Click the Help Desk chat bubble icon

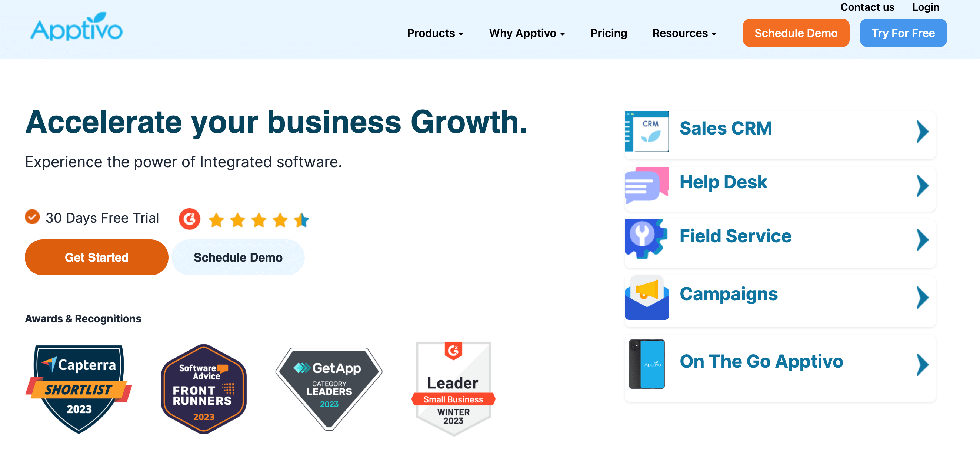click(647, 185)
